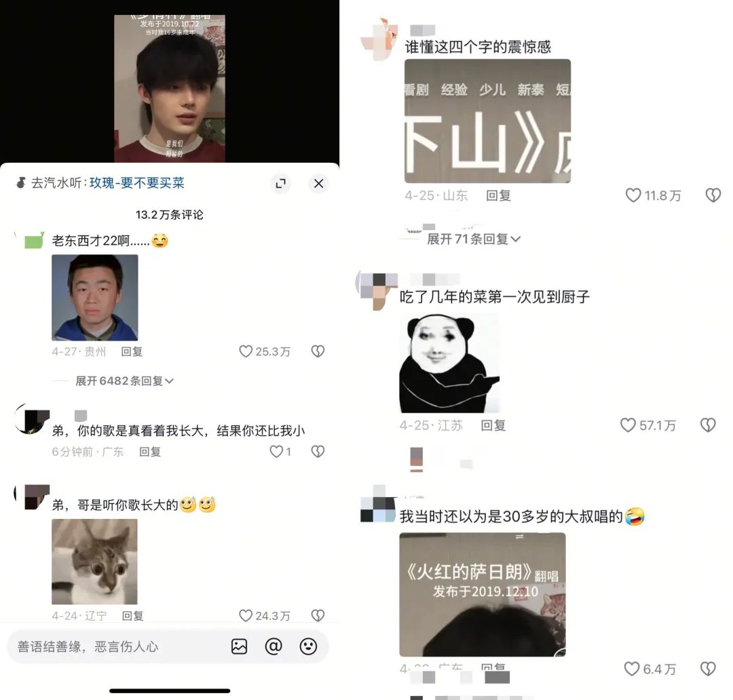Open the emoji picker icon
Screen dimensions: 733x700
point(308,646)
